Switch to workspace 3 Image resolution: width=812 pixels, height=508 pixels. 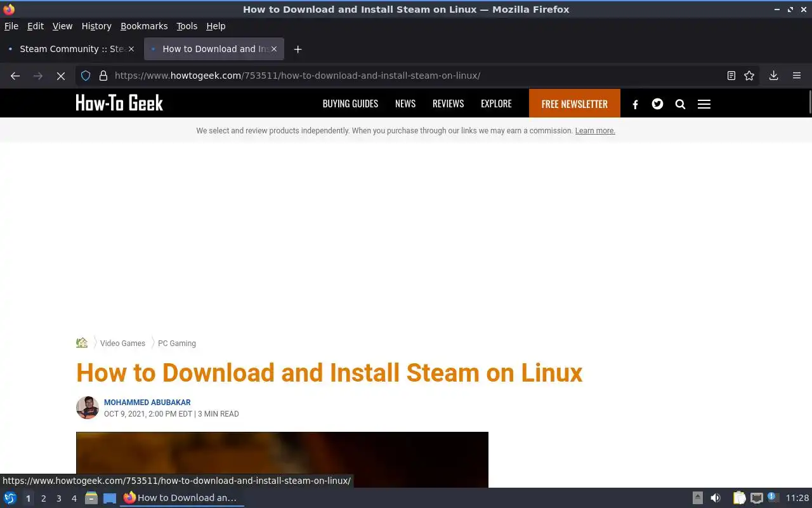coord(58,498)
